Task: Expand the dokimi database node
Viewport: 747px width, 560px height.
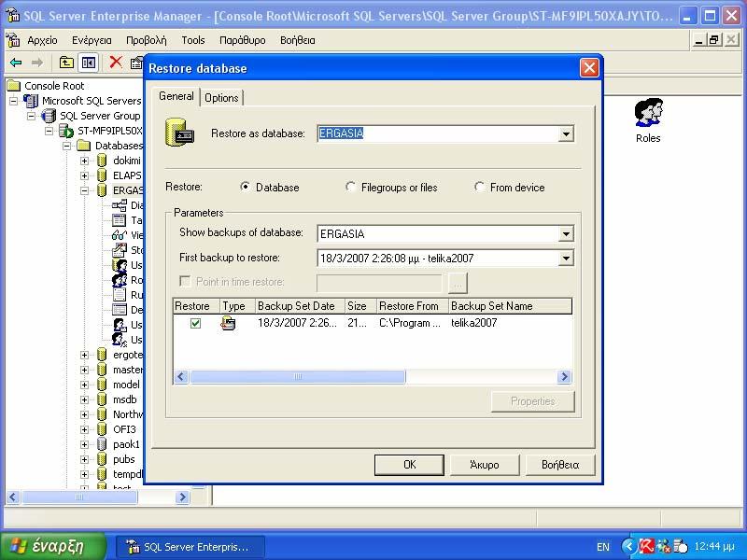Action: coord(84,161)
